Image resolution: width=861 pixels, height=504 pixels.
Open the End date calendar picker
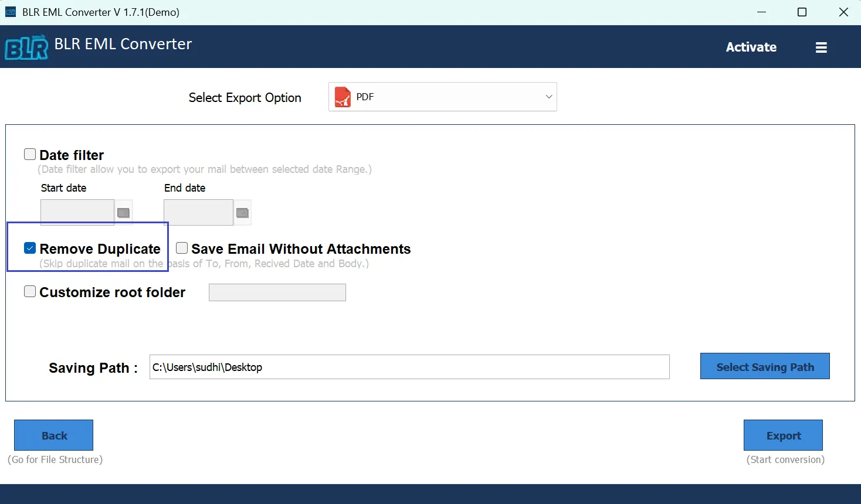tap(242, 213)
